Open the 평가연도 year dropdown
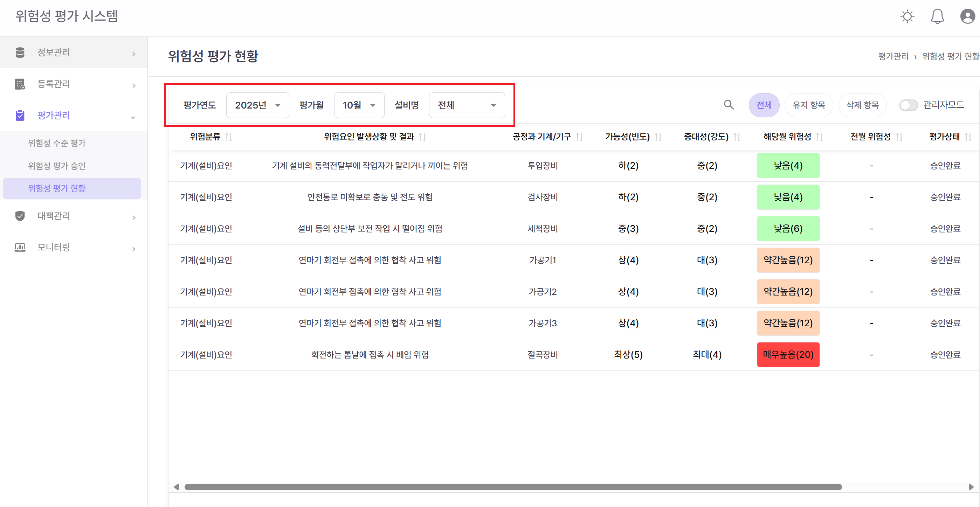This screenshot has width=980, height=507. click(x=257, y=105)
